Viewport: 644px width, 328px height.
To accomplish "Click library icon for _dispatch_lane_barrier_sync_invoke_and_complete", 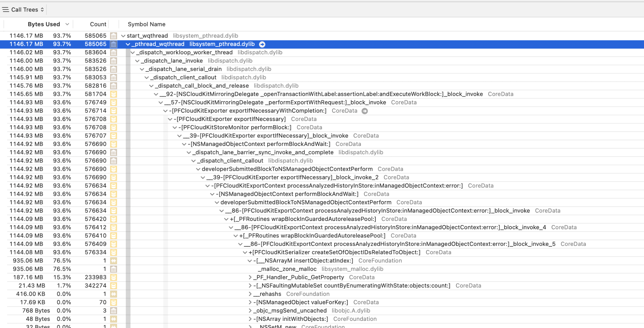I will coord(113,152).
